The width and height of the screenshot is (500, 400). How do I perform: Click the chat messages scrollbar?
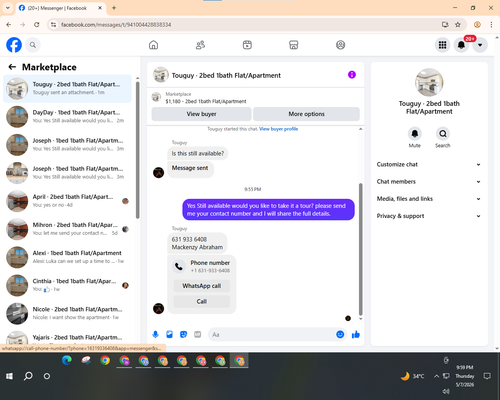360,249
